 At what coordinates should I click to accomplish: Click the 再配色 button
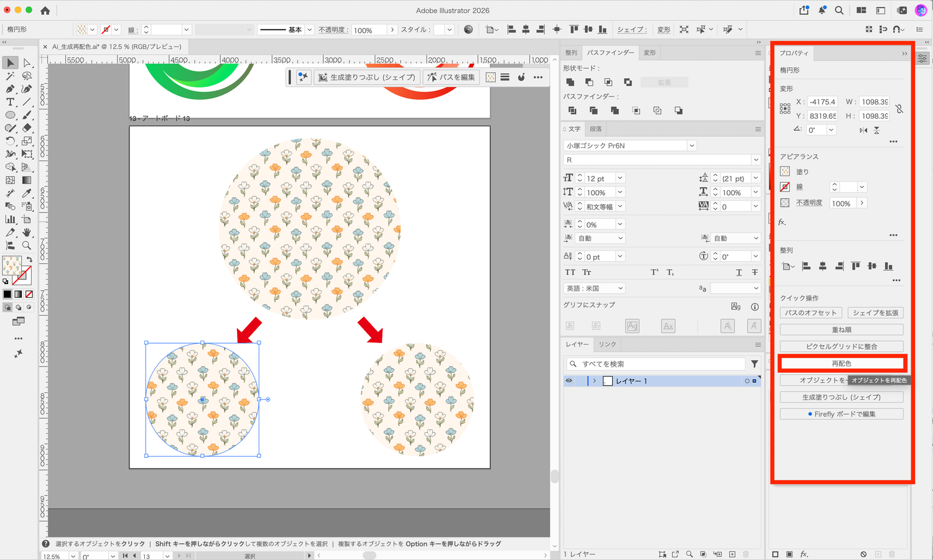tap(842, 364)
